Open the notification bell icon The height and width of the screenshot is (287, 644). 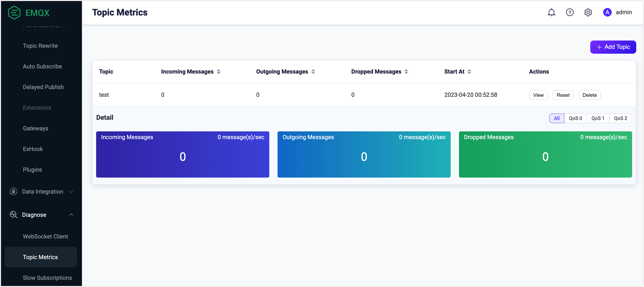[x=551, y=12]
